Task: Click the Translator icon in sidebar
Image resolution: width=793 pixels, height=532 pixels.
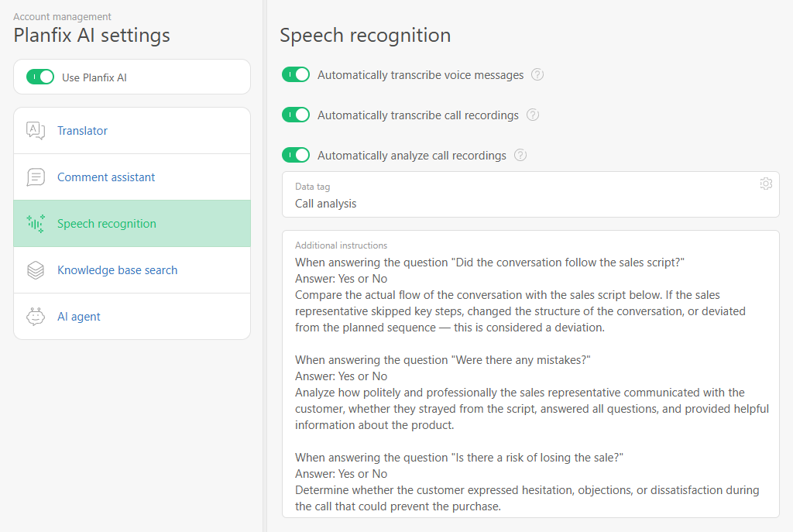Action: pyautogui.click(x=36, y=130)
